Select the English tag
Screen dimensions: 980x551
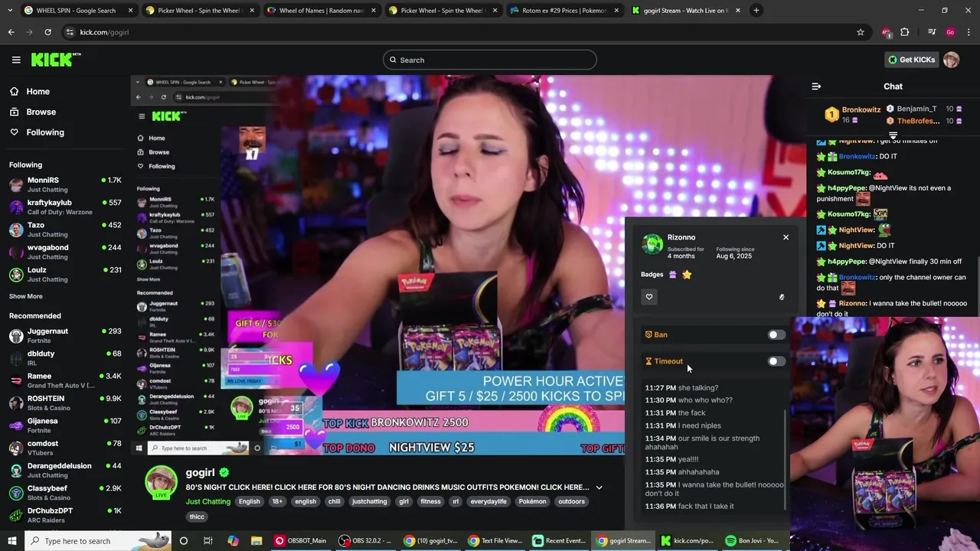[x=249, y=501]
